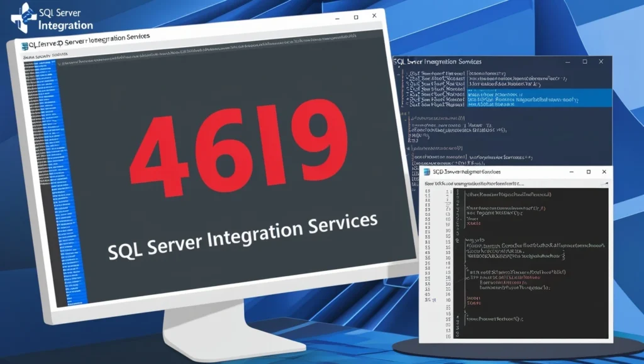Click the large white 'SQL Server Integration Services' caption
Screen dimensions: 644x364
[243, 236]
